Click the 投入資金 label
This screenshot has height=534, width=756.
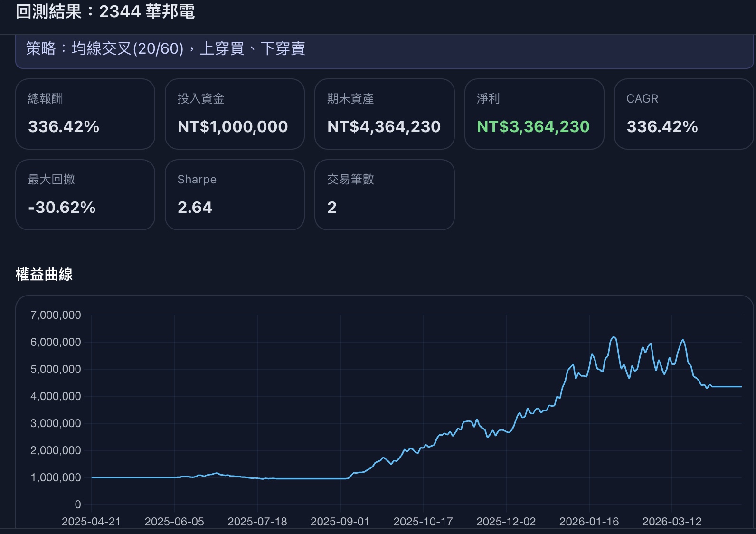pos(201,98)
